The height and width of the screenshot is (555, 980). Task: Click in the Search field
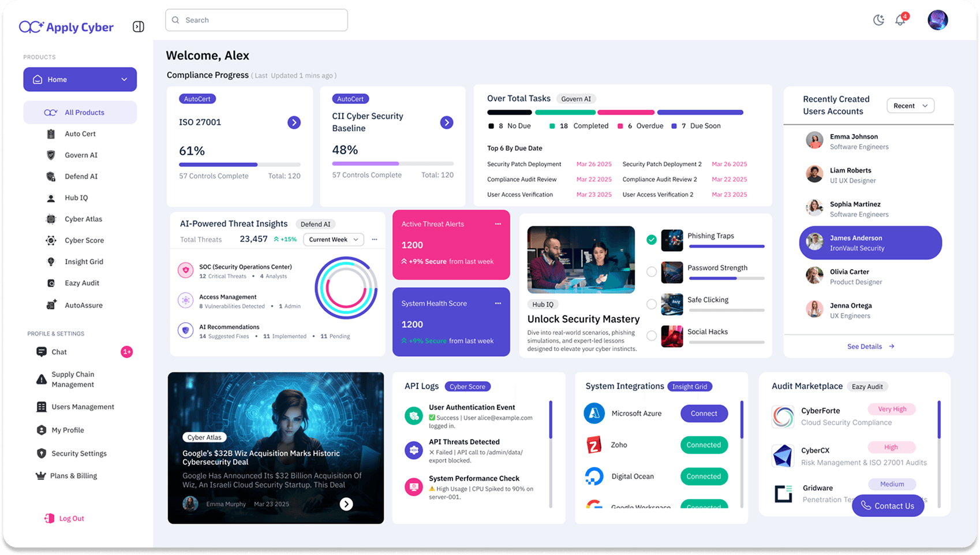(256, 20)
